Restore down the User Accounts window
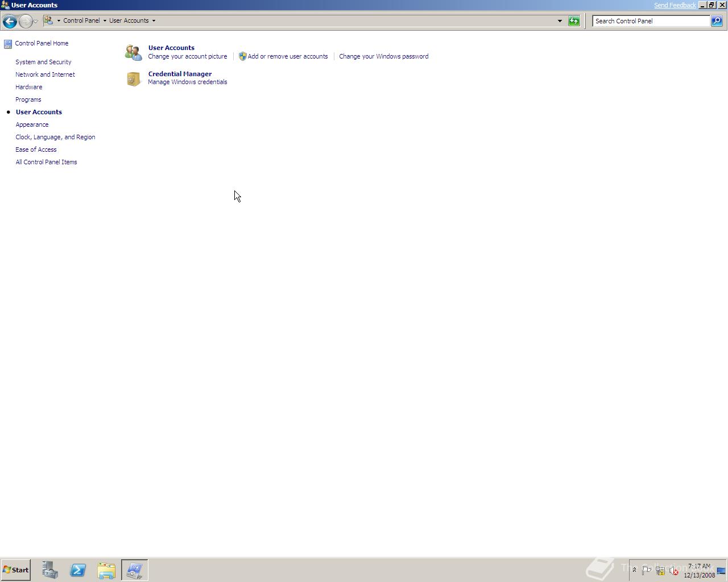 pyautogui.click(x=712, y=5)
